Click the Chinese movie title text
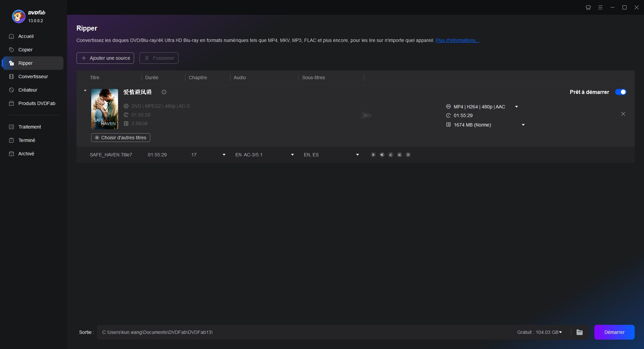Image resolution: width=644 pixels, height=349 pixels. click(x=138, y=92)
